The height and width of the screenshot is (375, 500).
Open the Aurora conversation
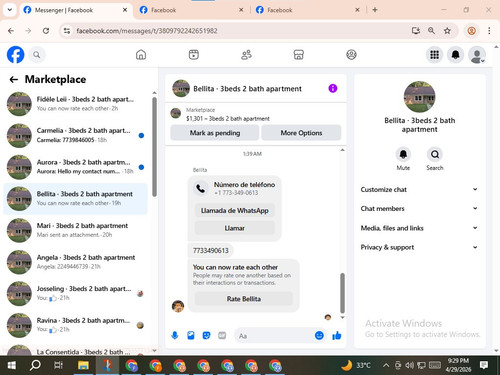pos(76,167)
